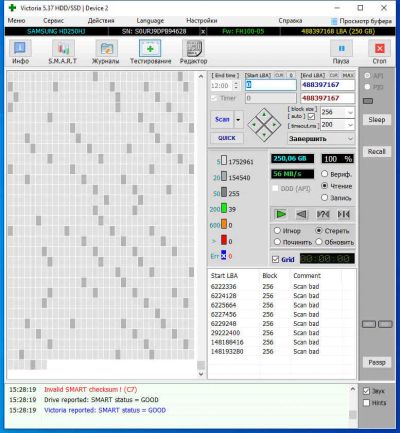Open the Инфо drive information icon

coord(20,49)
